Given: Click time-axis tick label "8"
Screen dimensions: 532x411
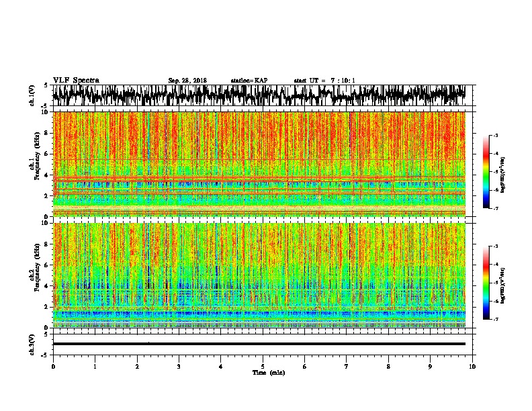Looking at the screenshot, I should pos(388,367).
